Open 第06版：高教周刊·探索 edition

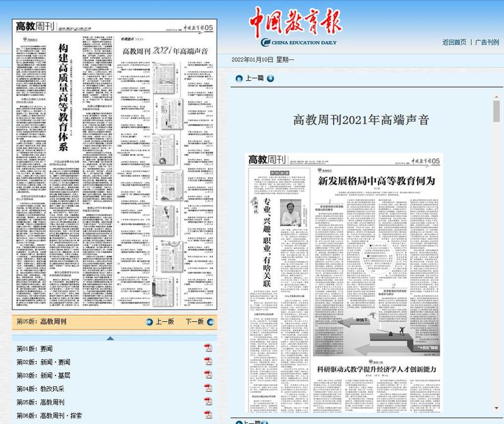(49, 416)
